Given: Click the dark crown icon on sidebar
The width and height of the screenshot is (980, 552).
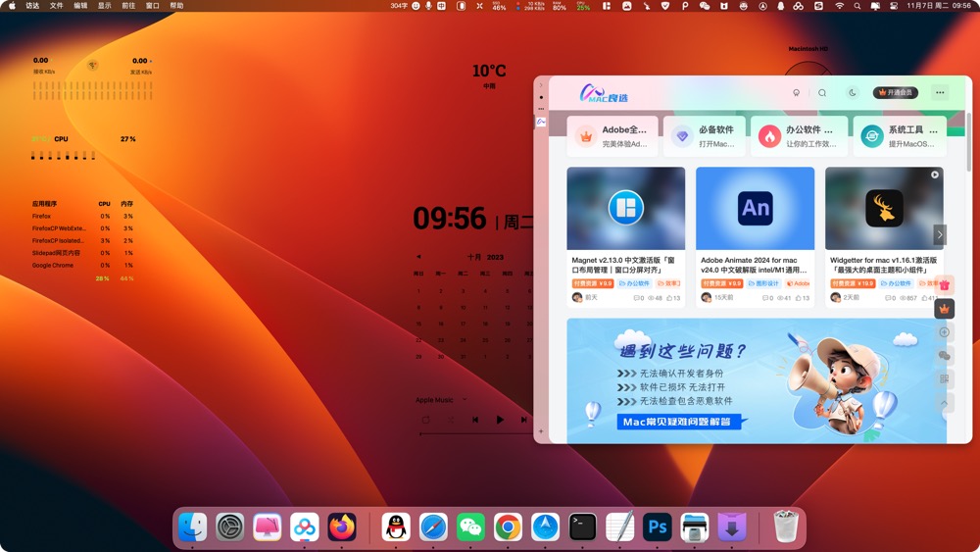Looking at the screenshot, I should (945, 309).
